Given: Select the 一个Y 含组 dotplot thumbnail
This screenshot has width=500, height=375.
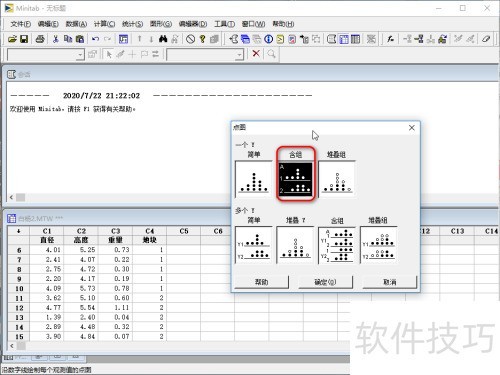Looking at the screenshot, I should pyautogui.click(x=295, y=179).
